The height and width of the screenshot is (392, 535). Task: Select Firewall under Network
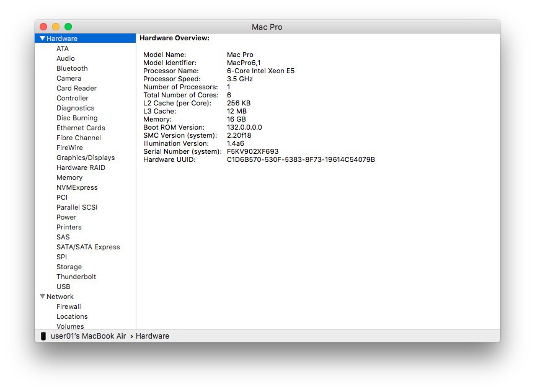(69, 306)
